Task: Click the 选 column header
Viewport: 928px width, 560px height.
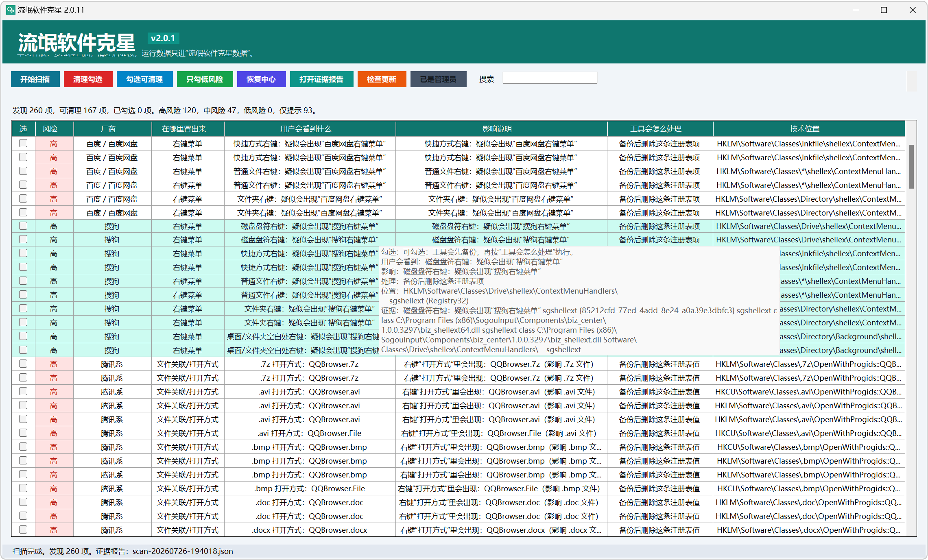Action: click(23, 129)
